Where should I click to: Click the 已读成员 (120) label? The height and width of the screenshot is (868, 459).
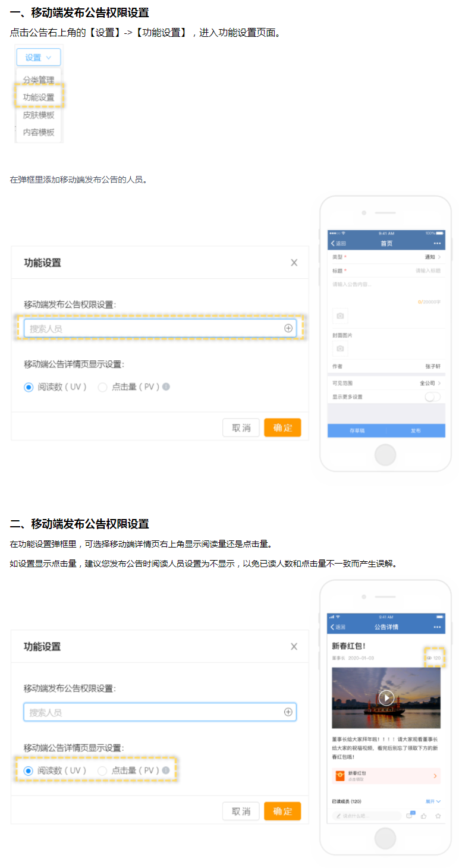coord(347,801)
